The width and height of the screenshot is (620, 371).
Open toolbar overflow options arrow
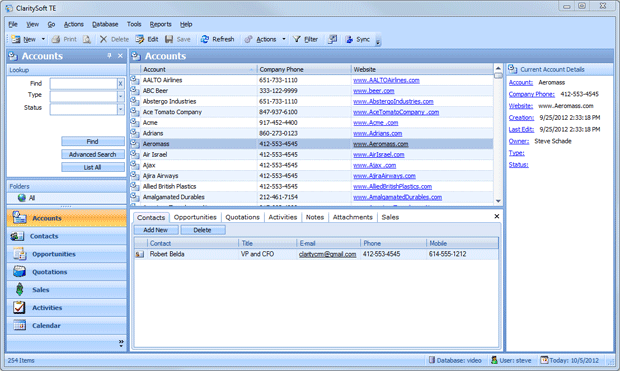(378, 42)
